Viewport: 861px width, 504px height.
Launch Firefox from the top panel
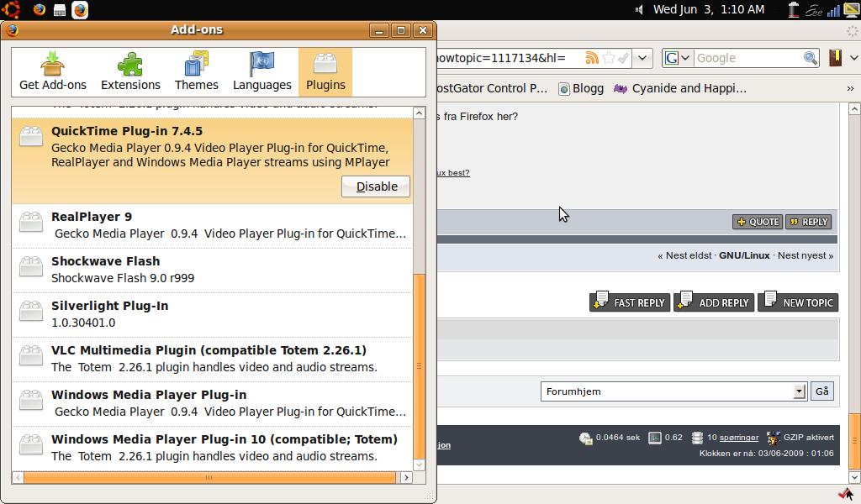[39, 10]
